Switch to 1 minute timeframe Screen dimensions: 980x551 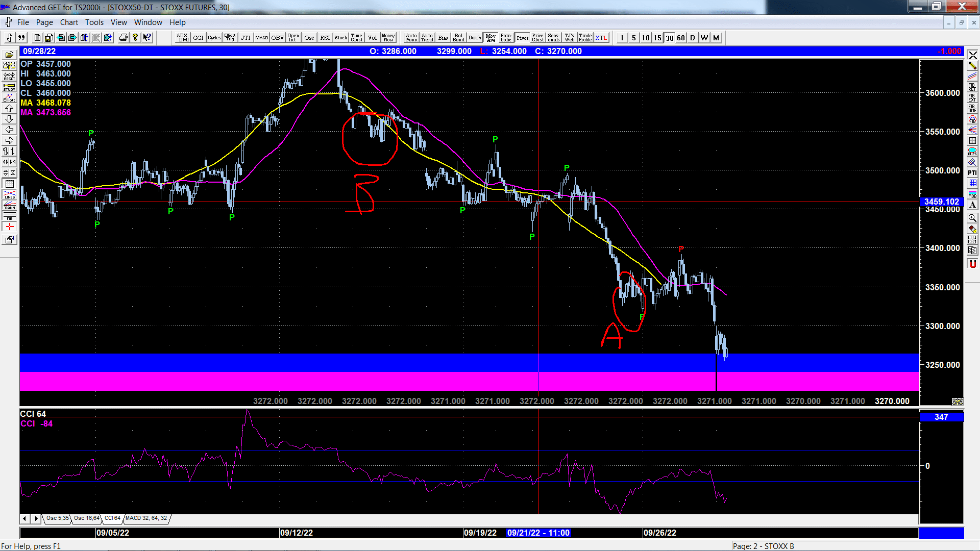click(x=622, y=38)
